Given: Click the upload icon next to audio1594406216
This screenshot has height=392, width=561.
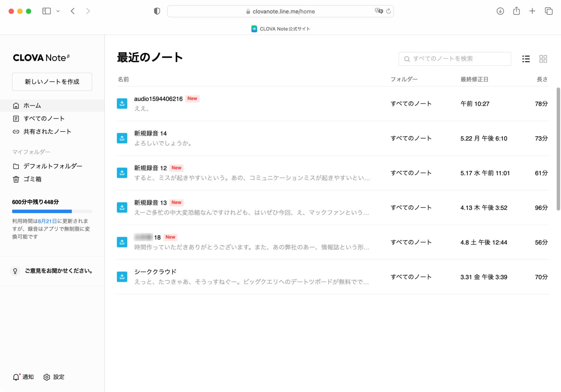Looking at the screenshot, I should pos(122,103).
